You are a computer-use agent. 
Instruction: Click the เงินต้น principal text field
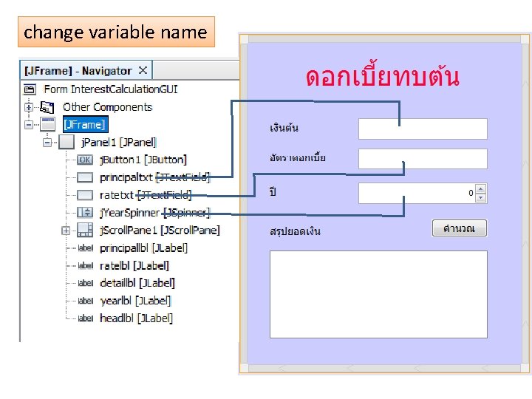tap(423, 129)
